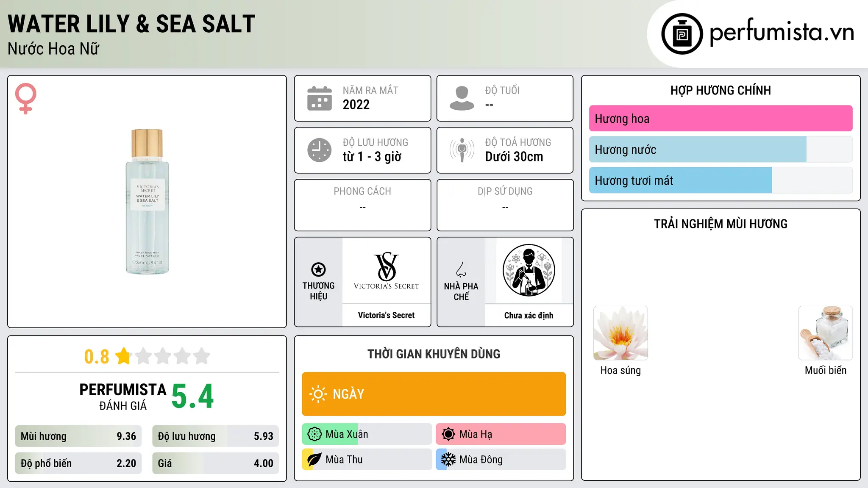The width and height of the screenshot is (868, 488).
Task: Click the star badge icon above Thương hiệu
Action: (318, 269)
